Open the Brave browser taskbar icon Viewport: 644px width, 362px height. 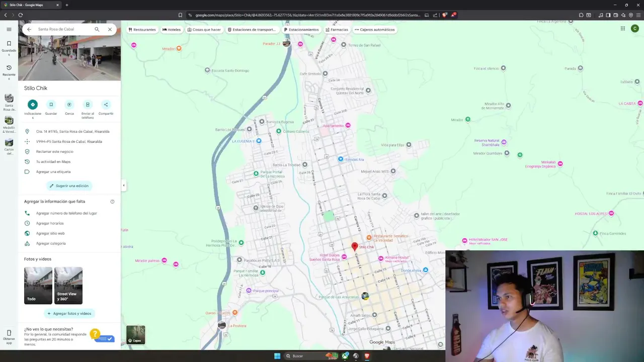coord(367,356)
